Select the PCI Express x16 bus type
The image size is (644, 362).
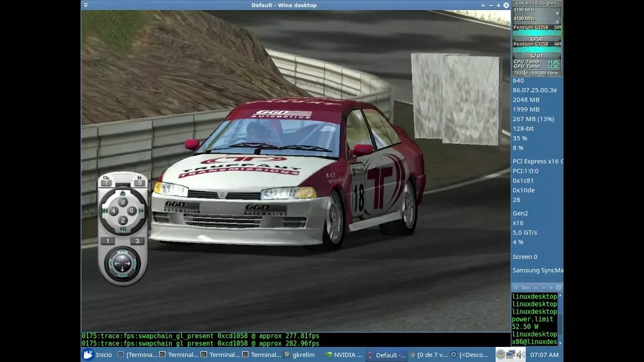tap(538, 161)
